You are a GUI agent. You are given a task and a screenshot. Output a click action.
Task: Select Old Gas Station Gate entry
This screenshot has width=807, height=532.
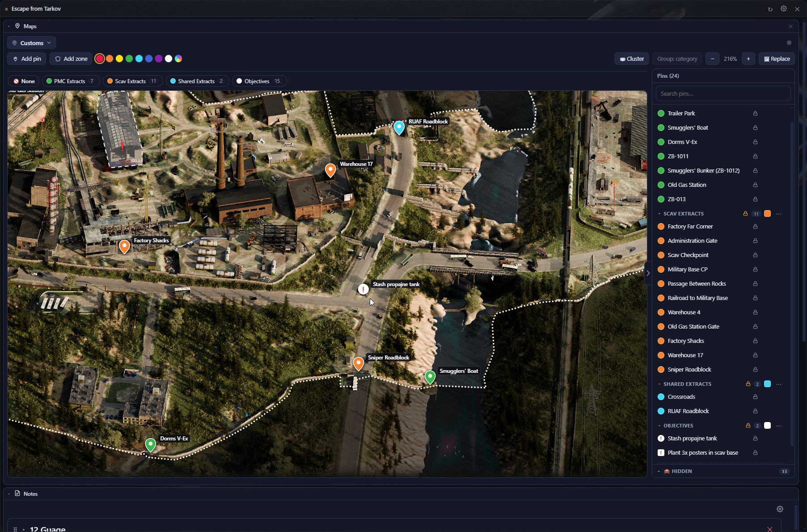click(x=693, y=327)
